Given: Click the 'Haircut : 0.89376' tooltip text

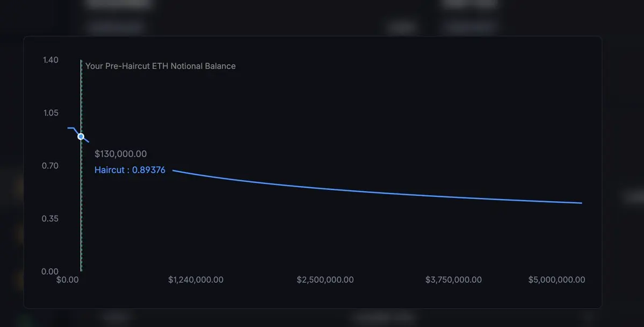Looking at the screenshot, I should pyautogui.click(x=130, y=170).
